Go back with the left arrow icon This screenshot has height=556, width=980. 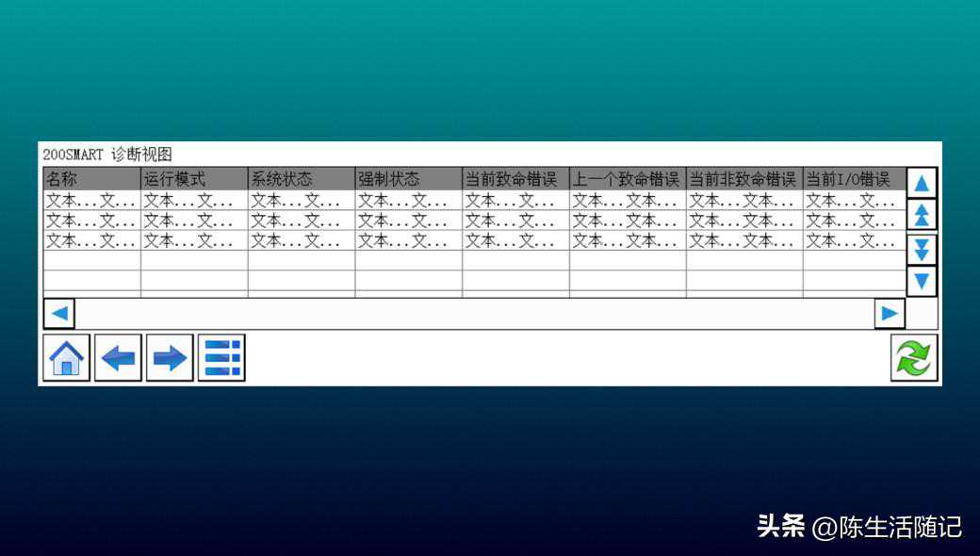(118, 358)
